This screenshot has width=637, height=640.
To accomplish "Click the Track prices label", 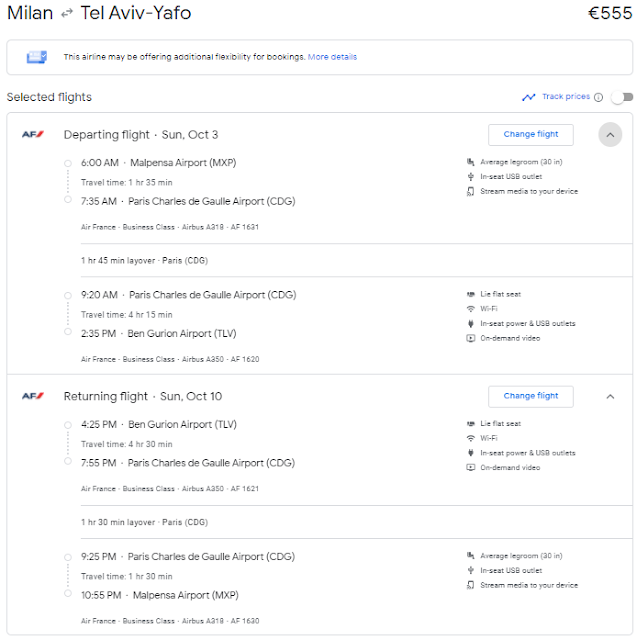I will (x=566, y=97).
